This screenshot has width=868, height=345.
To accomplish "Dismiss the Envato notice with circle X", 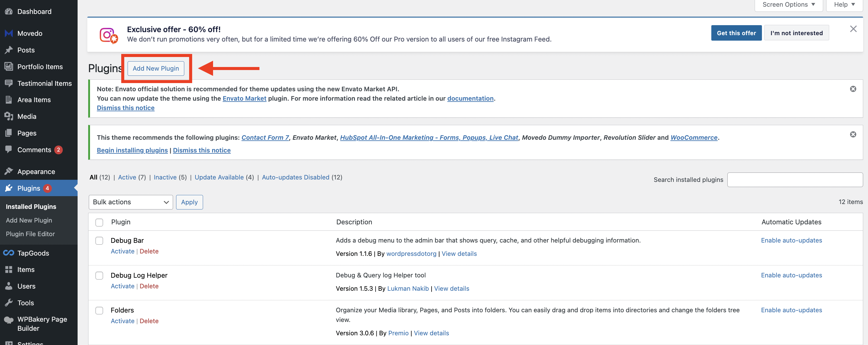I will (853, 89).
